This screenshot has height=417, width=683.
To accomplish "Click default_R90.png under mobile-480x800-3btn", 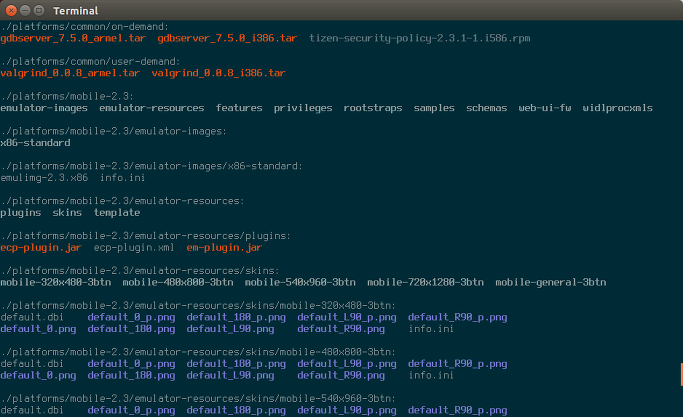I will pyautogui.click(x=341, y=376).
